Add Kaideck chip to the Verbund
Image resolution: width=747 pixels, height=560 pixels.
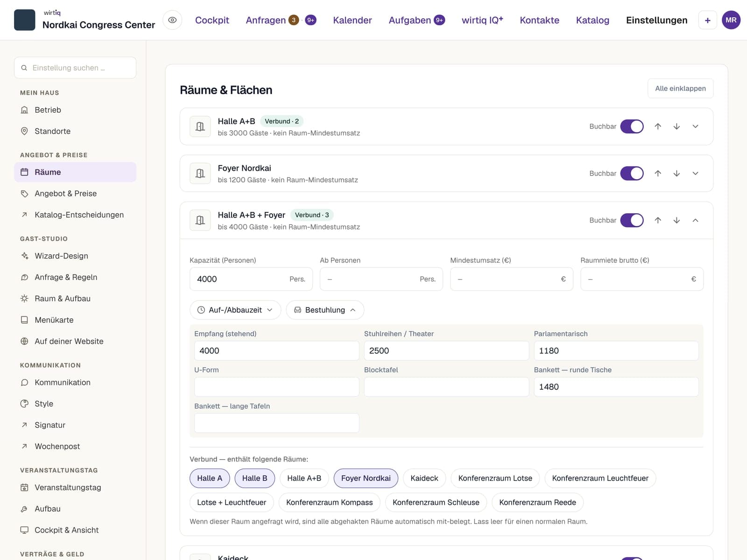coord(424,478)
